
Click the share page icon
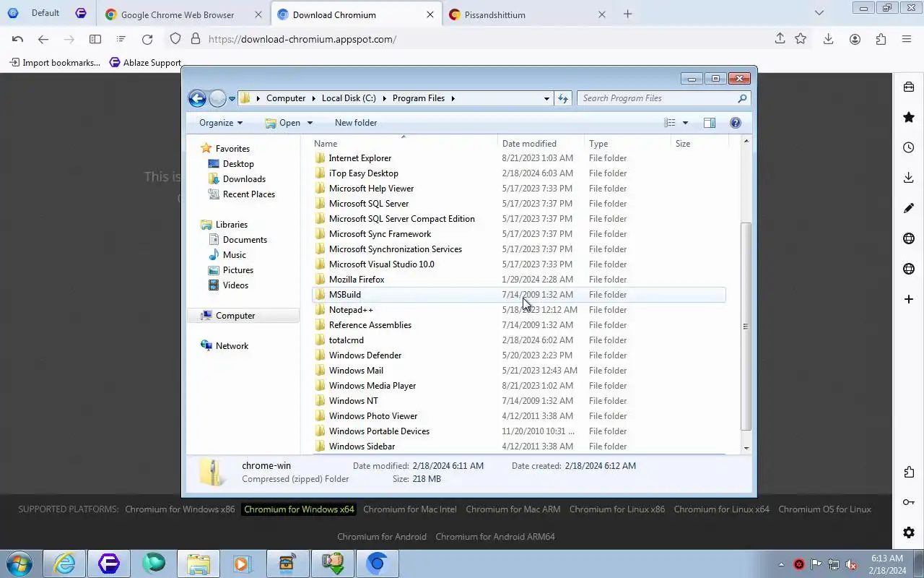(780, 39)
